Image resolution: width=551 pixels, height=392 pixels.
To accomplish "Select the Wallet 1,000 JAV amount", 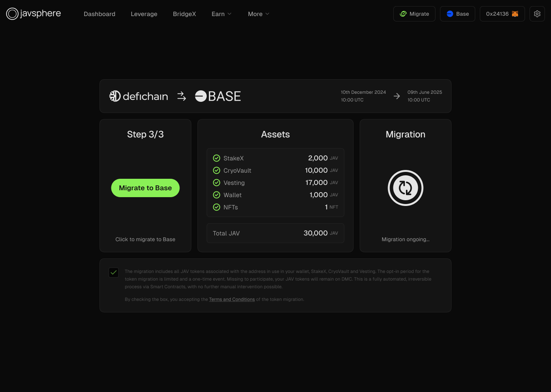I will point(324,195).
